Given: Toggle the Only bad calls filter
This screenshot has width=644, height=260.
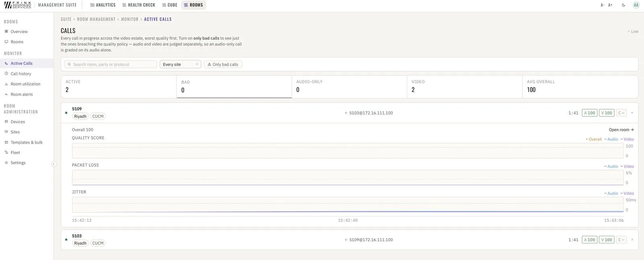Looking at the screenshot, I should (x=223, y=64).
